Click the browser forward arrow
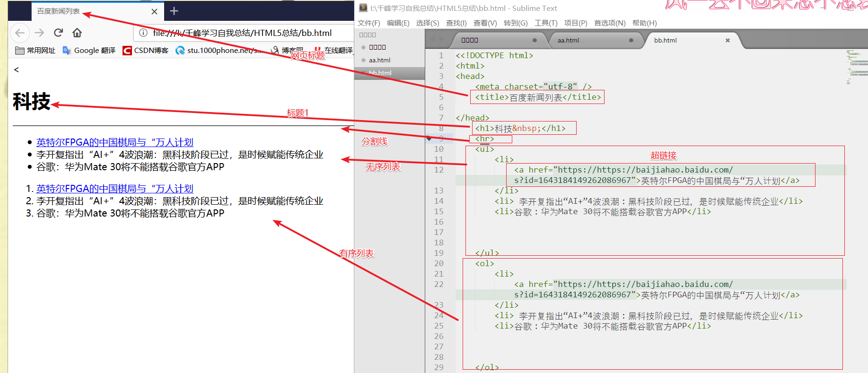Viewport: 868px width, 373px height. point(39,33)
